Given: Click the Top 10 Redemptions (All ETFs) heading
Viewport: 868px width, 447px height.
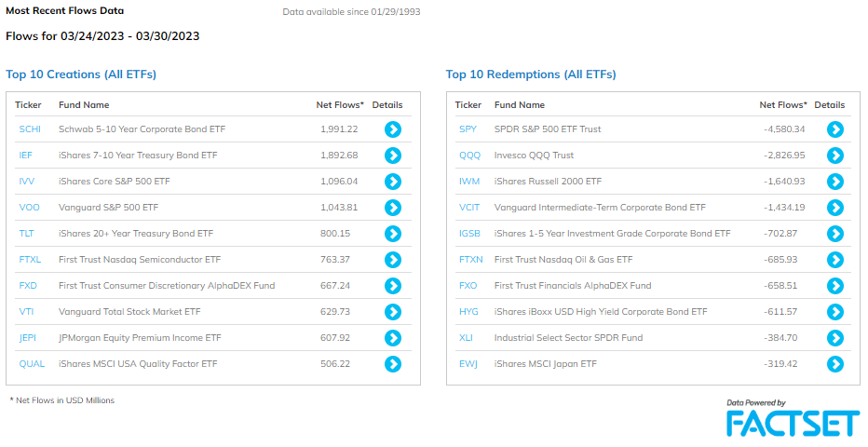Looking at the screenshot, I should (x=531, y=74).
